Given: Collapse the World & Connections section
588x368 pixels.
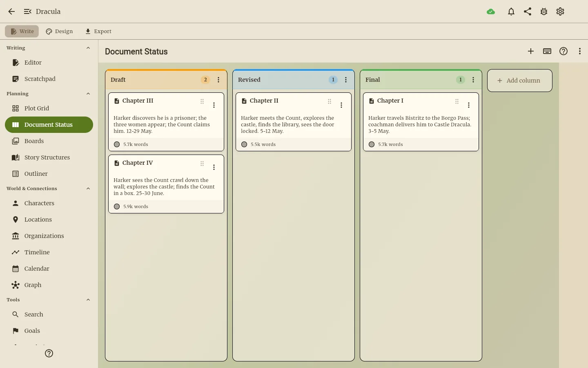Looking at the screenshot, I should [x=88, y=188].
